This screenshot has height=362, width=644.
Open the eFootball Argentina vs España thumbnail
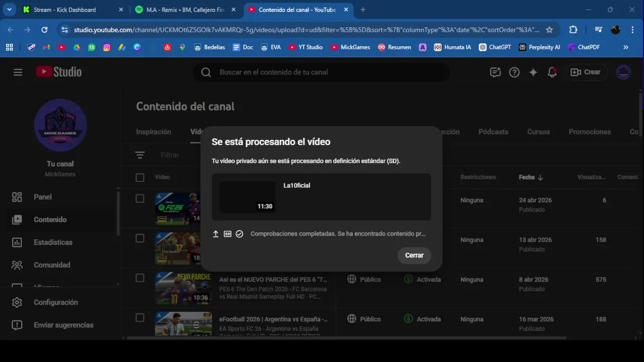[183, 324]
